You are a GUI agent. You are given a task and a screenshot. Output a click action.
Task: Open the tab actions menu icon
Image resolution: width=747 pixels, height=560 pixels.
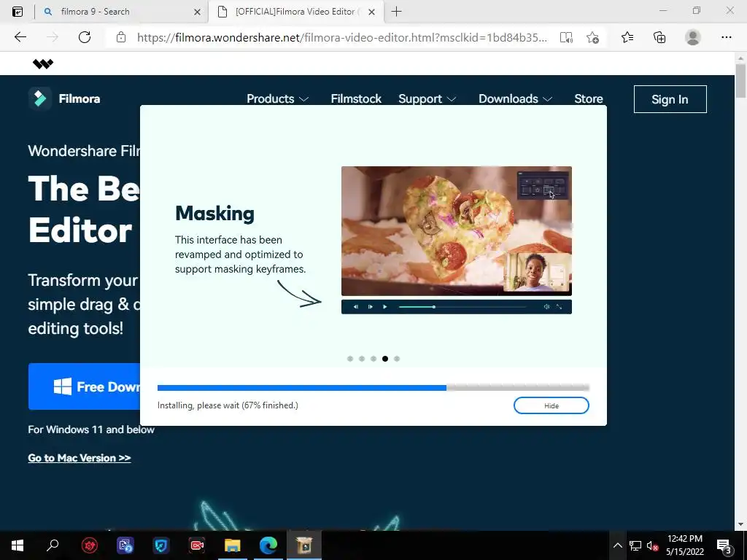tap(18, 12)
